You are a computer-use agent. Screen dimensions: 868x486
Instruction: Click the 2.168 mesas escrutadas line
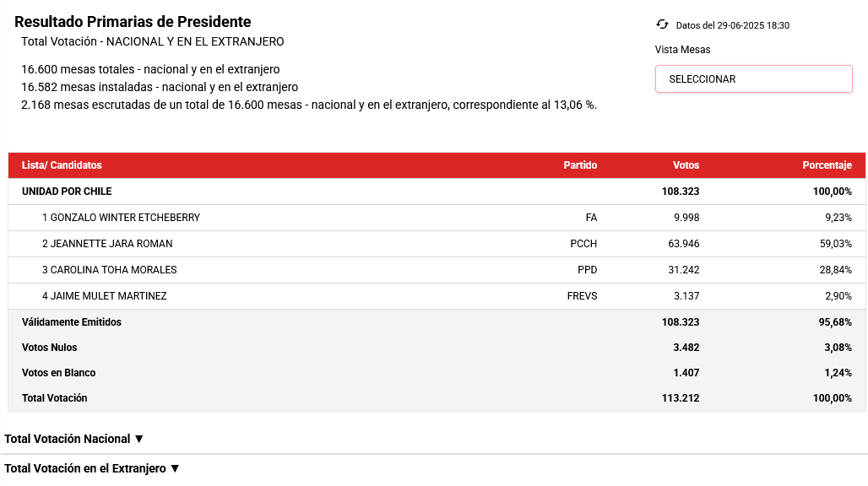(309, 105)
